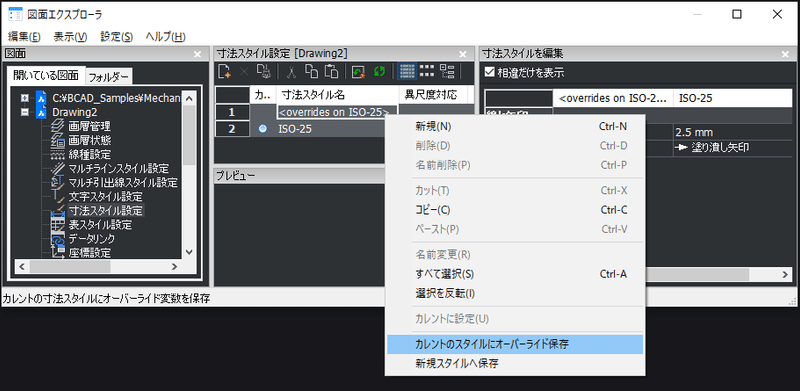Viewport: 800px width, 391px height.
Task: Open the ヘルプ(H) menu
Action: (x=165, y=37)
